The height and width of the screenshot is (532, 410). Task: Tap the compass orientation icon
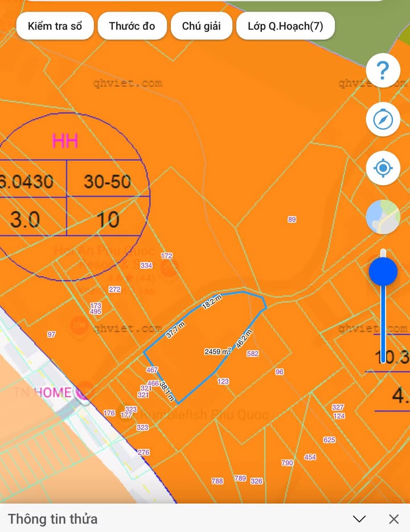click(x=383, y=119)
